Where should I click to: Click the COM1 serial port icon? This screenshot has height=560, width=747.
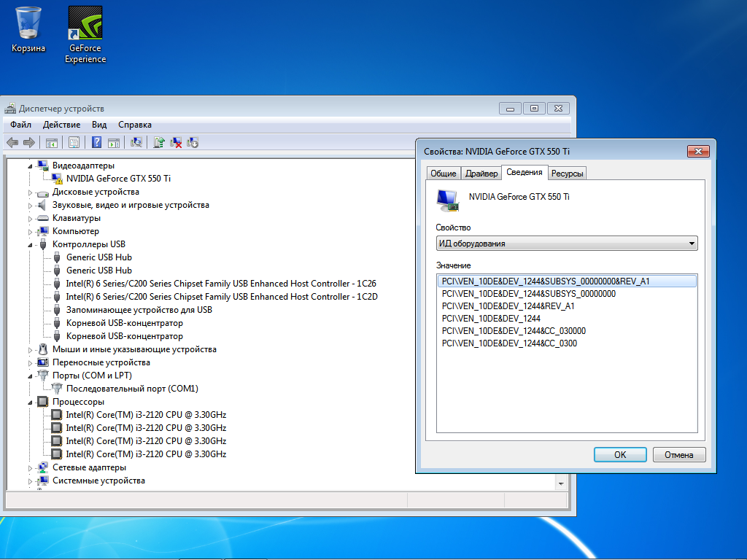click(x=57, y=389)
